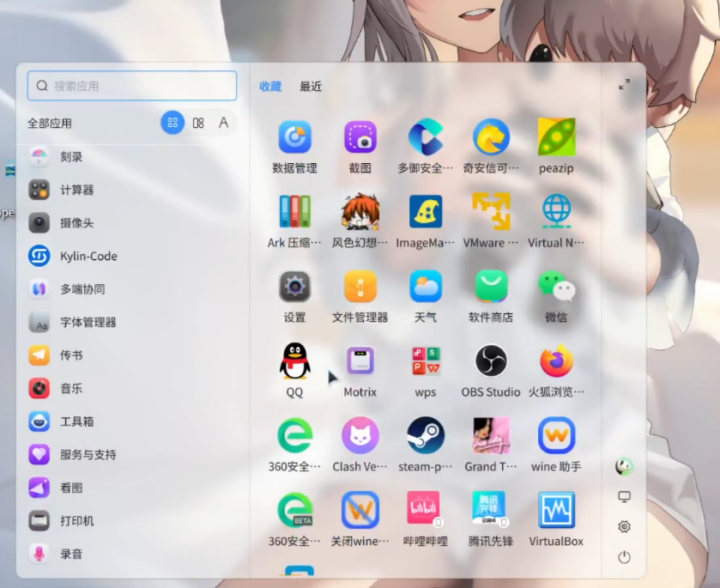The image size is (720, 588).
Task: Launch Clash Verge cat icon
Action: [360, 435]
